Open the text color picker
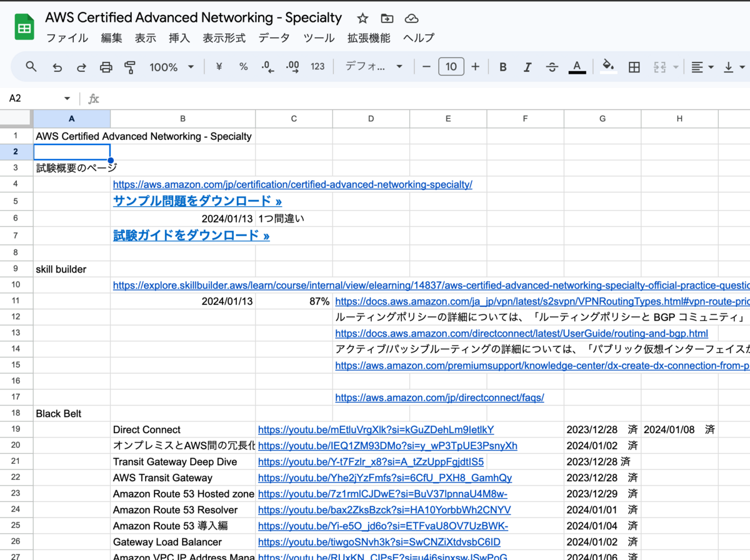This screenshot has width=750, height=560. [577, 67]
